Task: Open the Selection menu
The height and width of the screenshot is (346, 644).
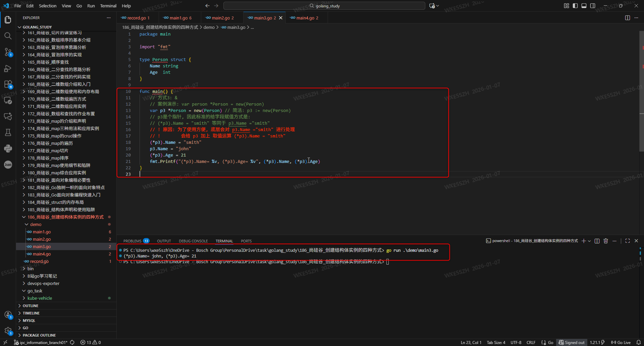Action: pyautogui.click(x=48, y=6)
